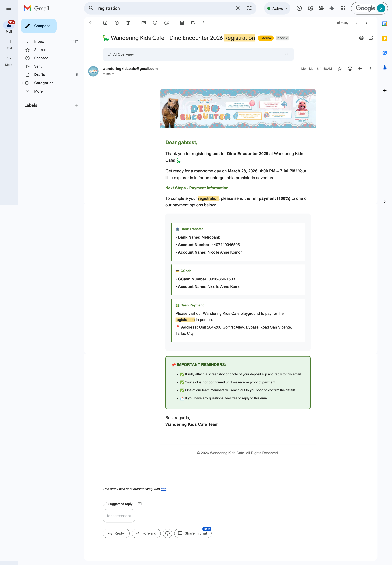The width and height of the screenshot is (392, 565).
Task: Open the Drafts folder
Action: coord(40,75)
